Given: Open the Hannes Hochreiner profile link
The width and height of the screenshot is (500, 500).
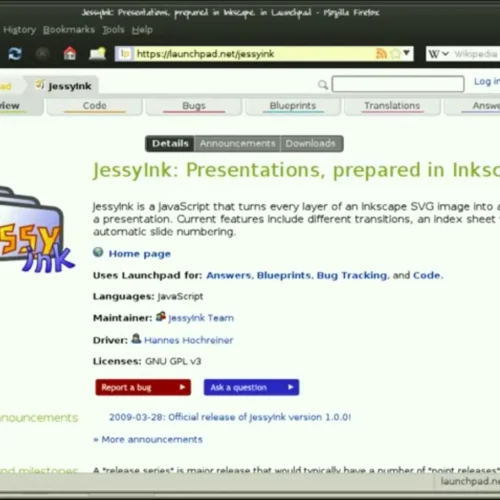Looking at the screenshot, I should click(x=188, y=340).
